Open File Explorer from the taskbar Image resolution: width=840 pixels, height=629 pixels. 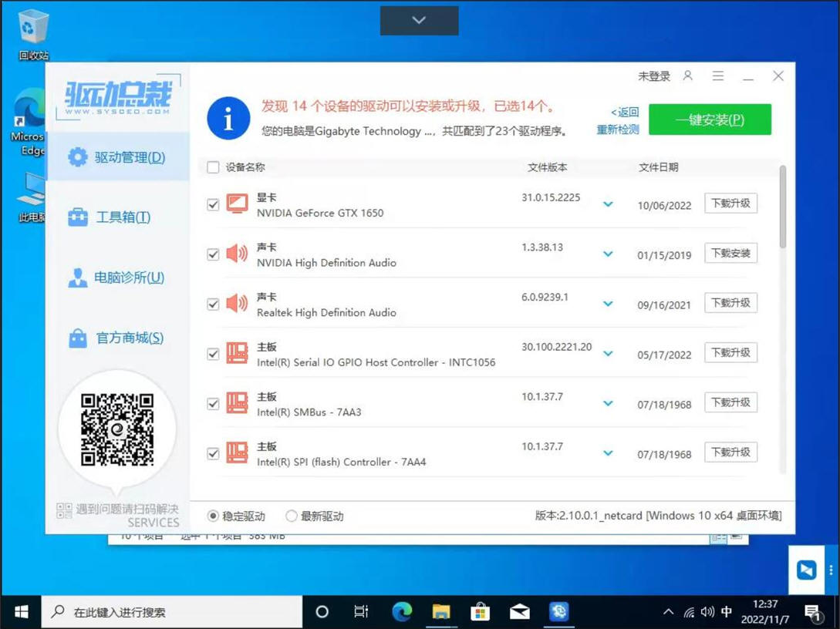441,612
